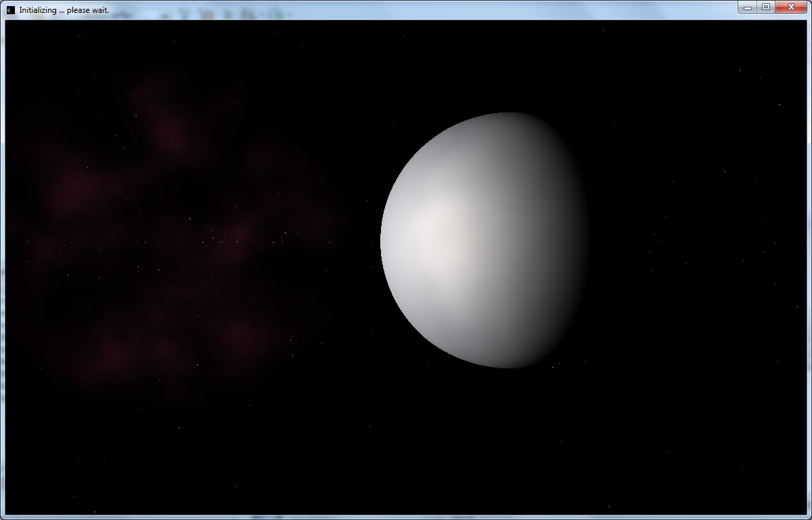This screenshot has height=520, width=812.
Task: Click the "Initializing ... please wait." title text
Action: pos(64,10)
